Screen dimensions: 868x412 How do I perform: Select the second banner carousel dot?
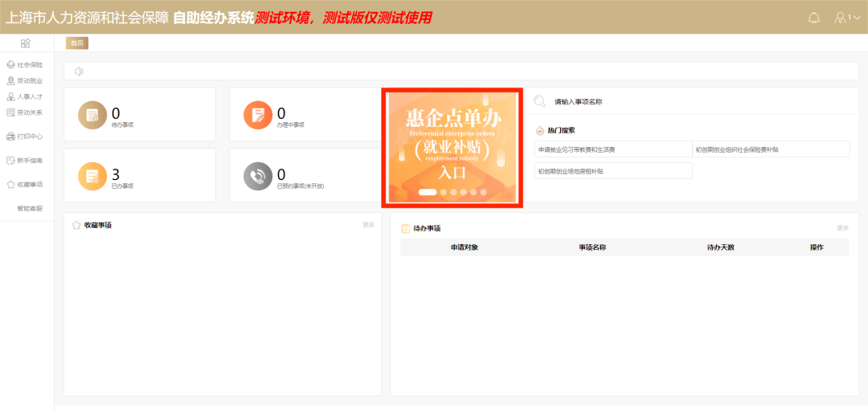tap(443, 192)
